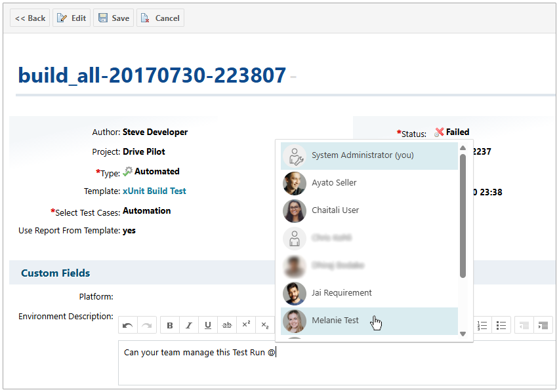Viewport: 559px width, 392px height.
Task: Apply superscript formatting
Action: pyautogui.click(x=246, y=325)
